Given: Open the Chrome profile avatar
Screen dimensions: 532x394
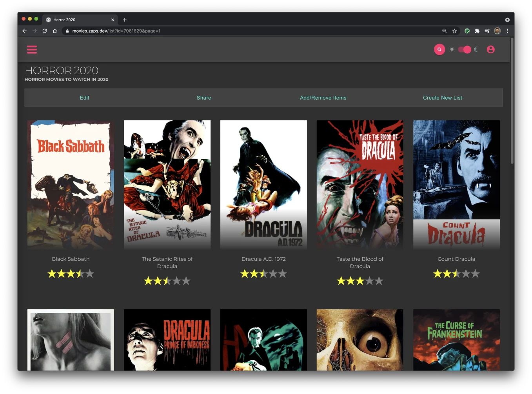Looking at the screenshot, I should (497, 31).
